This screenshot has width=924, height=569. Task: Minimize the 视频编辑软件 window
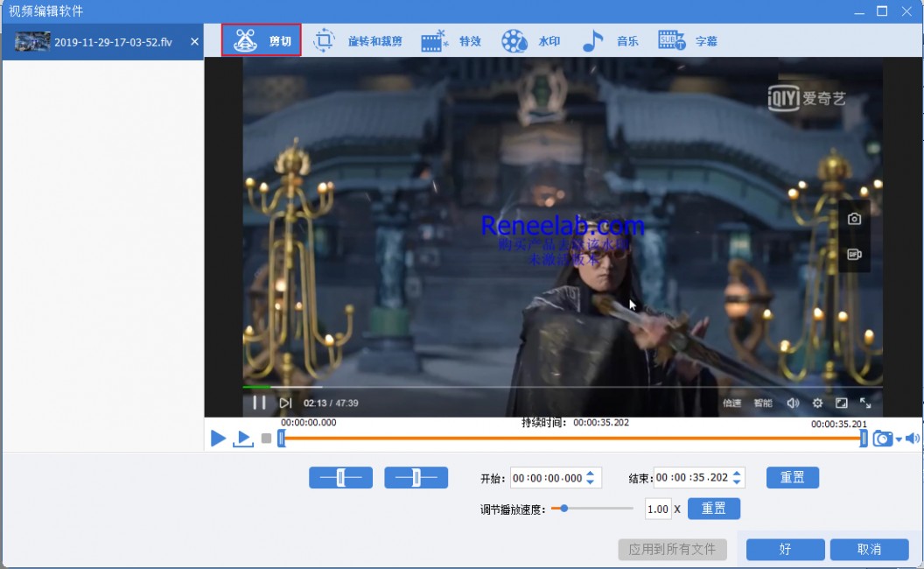point(859,11)
